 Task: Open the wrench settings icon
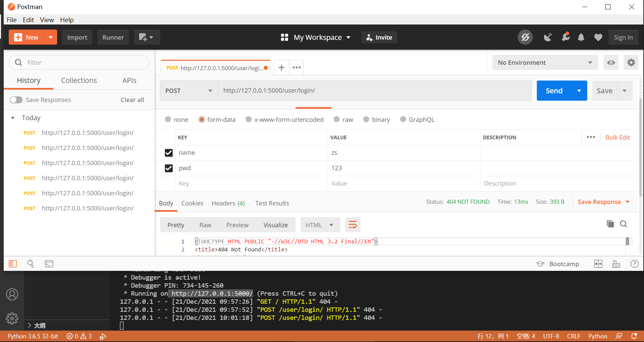click(565, 37)
